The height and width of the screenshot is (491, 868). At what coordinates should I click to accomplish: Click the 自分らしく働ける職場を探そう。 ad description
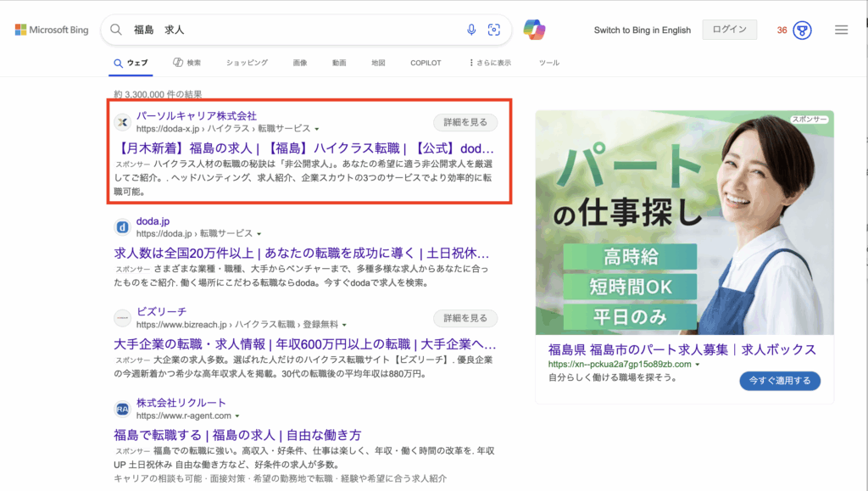coord(613,377)
